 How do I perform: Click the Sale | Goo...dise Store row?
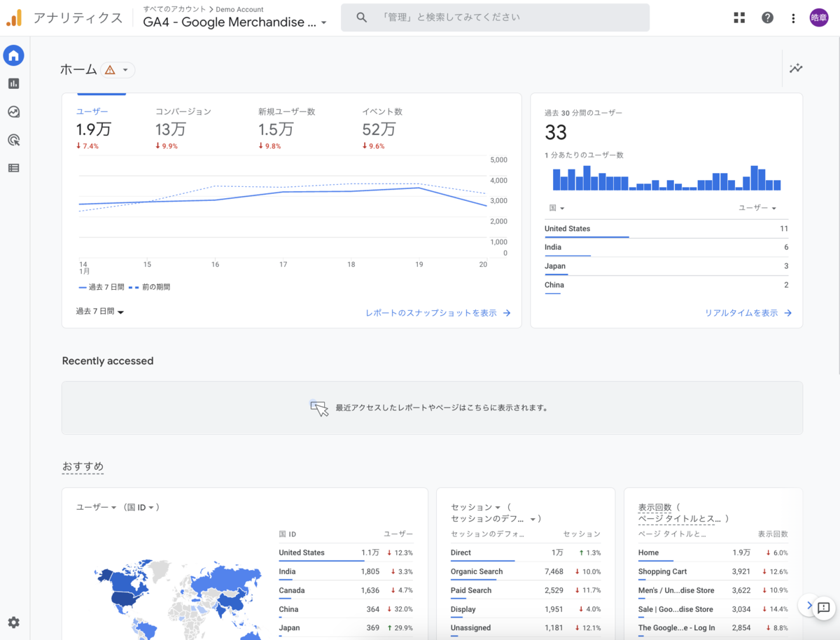[713, 609]
